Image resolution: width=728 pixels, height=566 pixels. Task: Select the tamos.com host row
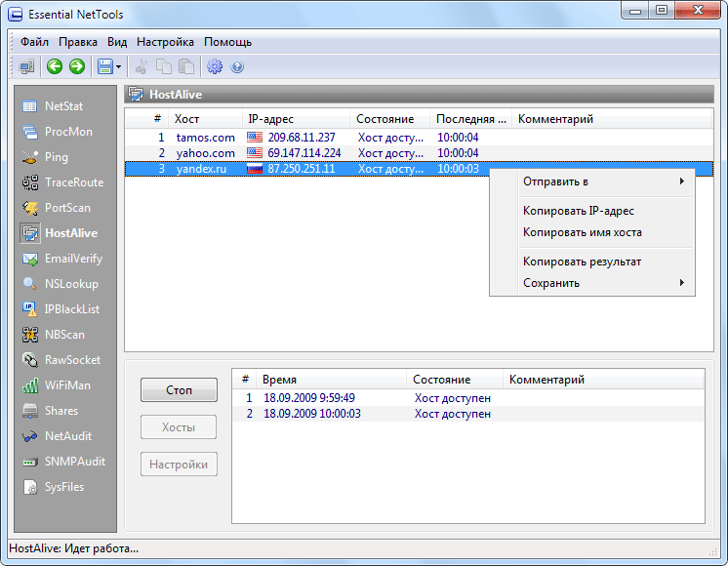coord(419,138)
